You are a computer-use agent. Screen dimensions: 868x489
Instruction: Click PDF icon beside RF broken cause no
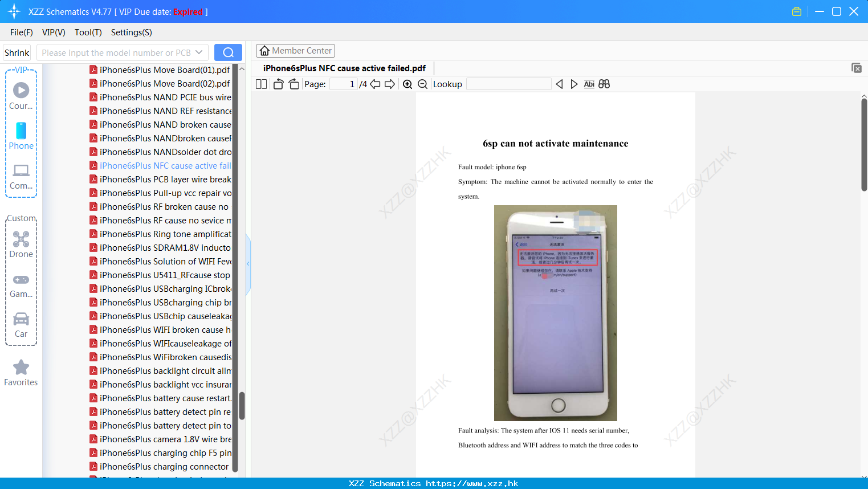tap(93, 207)
